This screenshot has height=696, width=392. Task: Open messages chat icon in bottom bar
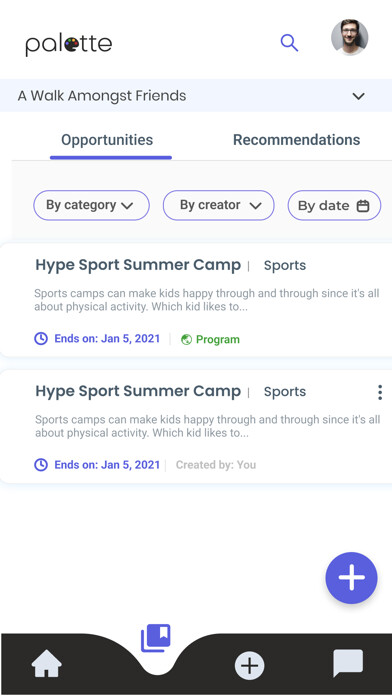(x=348, y=663)
